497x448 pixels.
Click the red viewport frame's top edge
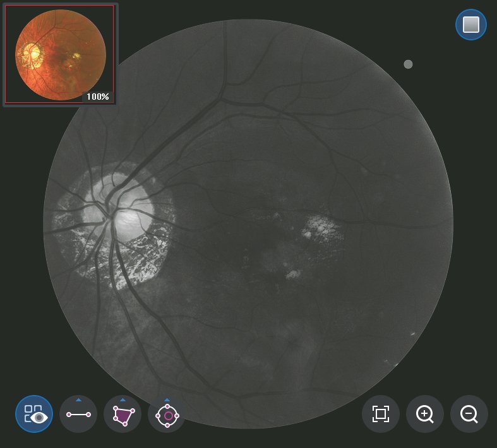point(59,6)
